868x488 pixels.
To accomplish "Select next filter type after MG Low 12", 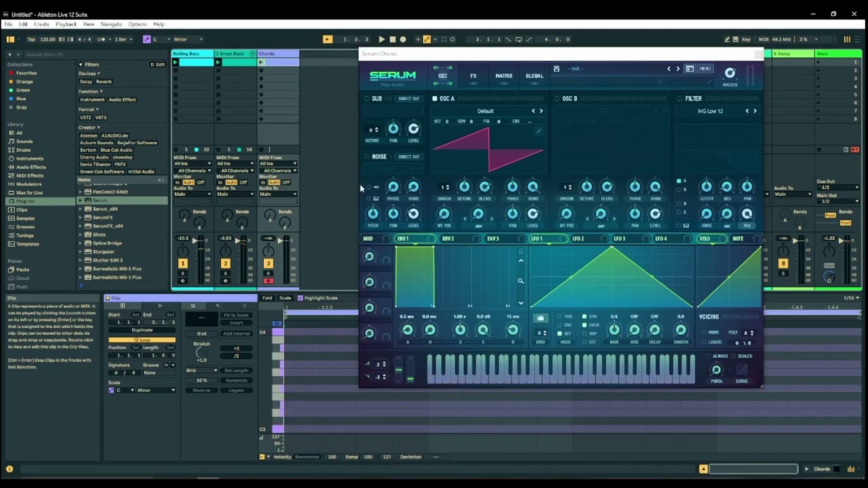I will coord(755,111).
